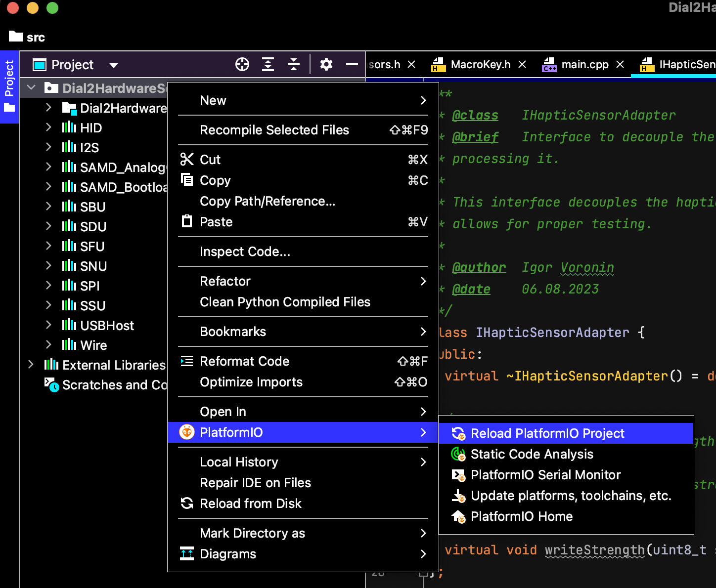Select Inspect Code...

tap(303, 252)
